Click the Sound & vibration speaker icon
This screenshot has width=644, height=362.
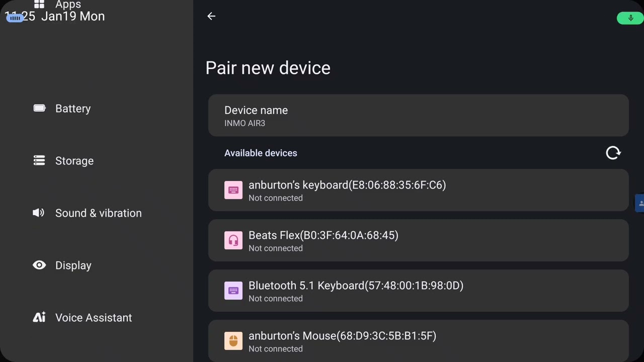(x=39, y=213)
